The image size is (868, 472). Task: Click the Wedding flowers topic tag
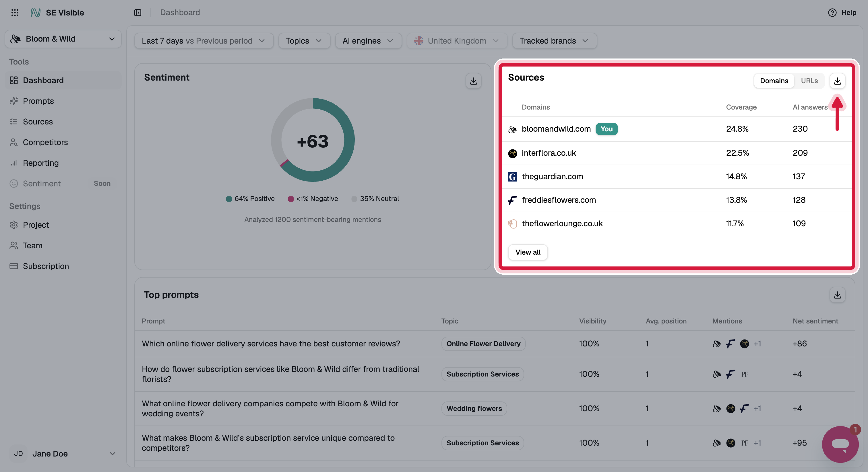[474, 409]
